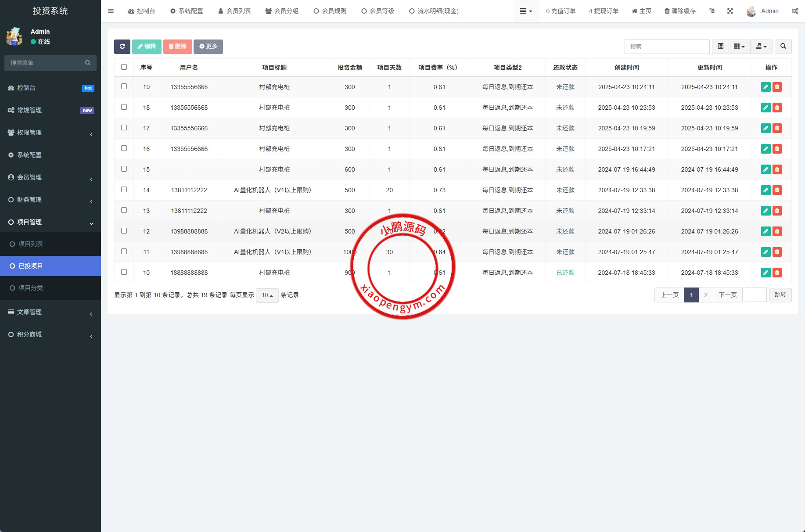
Task: Toggle table card view icon
Action: [x=720, y=47]
